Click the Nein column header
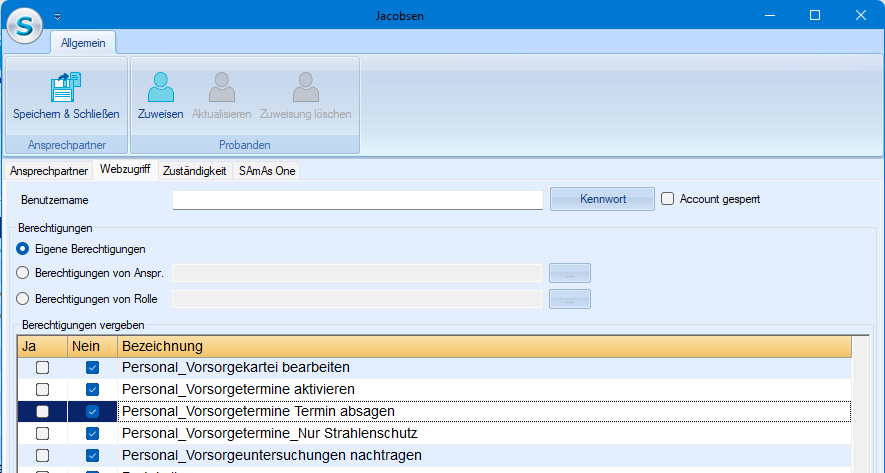The width and height of the screenshot is (885, 473). [x=93, y=347]
